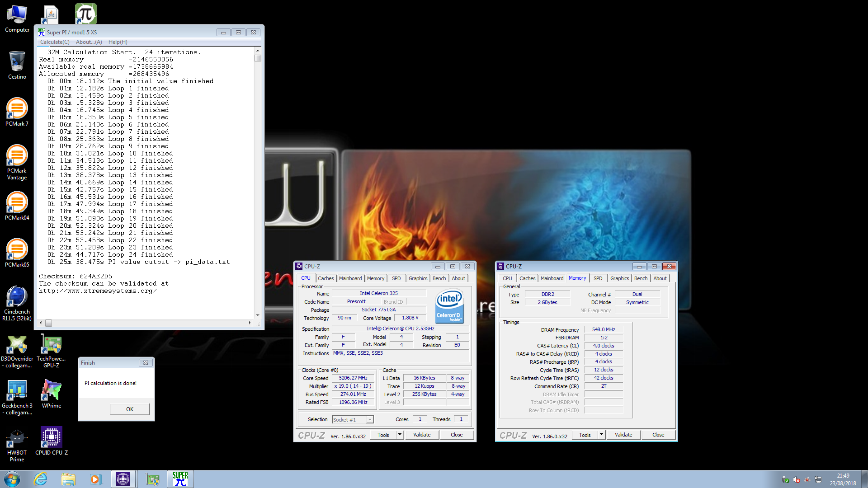
Task: Select the Java file shortcut on desktop
Action: (x=51, y=14)
